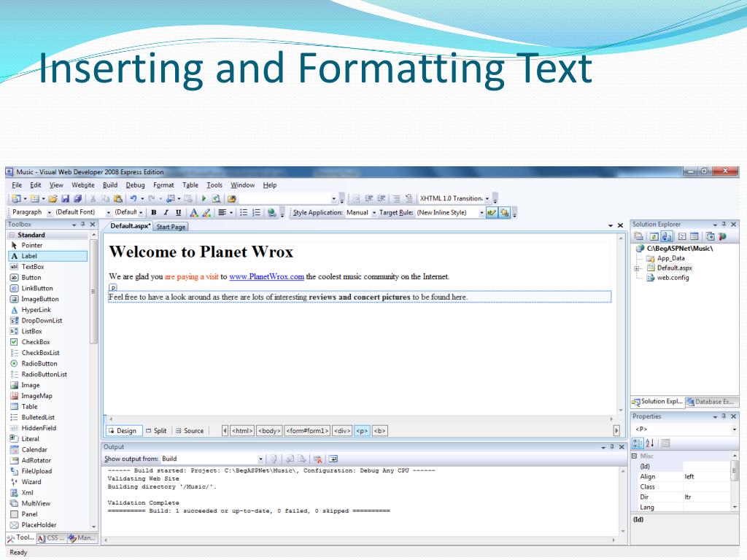
Task: Click the Clear All icon in Output toolbar
Action: pos(317,459)
